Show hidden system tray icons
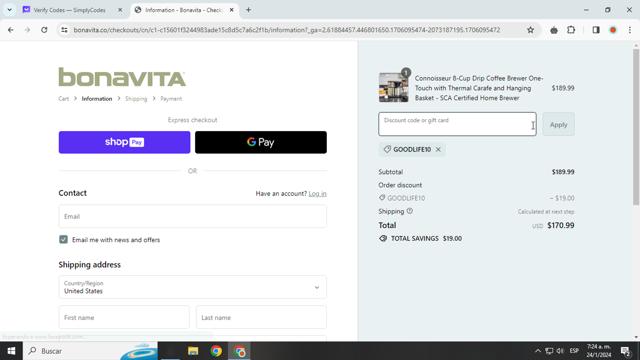Screen dimensions: 640x360 (x=538, y=351)
